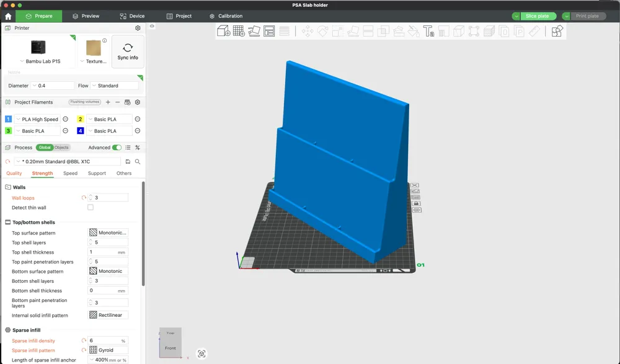Click the Sync info button
This screenshot has height=364, width=620.
128,52
